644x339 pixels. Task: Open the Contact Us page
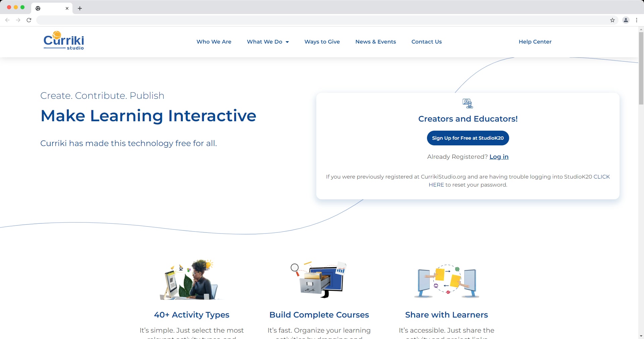[426, 42]
